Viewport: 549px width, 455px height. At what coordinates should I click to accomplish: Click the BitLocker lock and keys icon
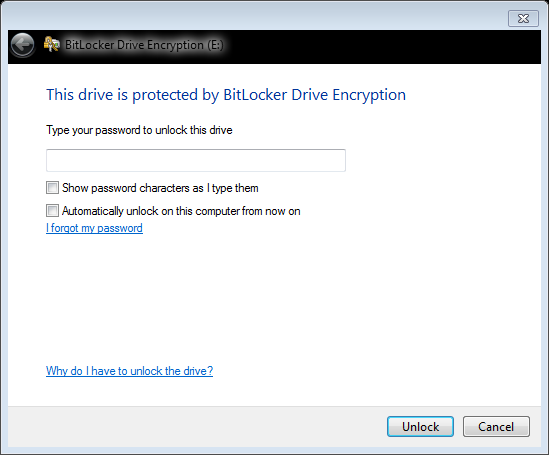pyautogui.click(x=51, y=44)
